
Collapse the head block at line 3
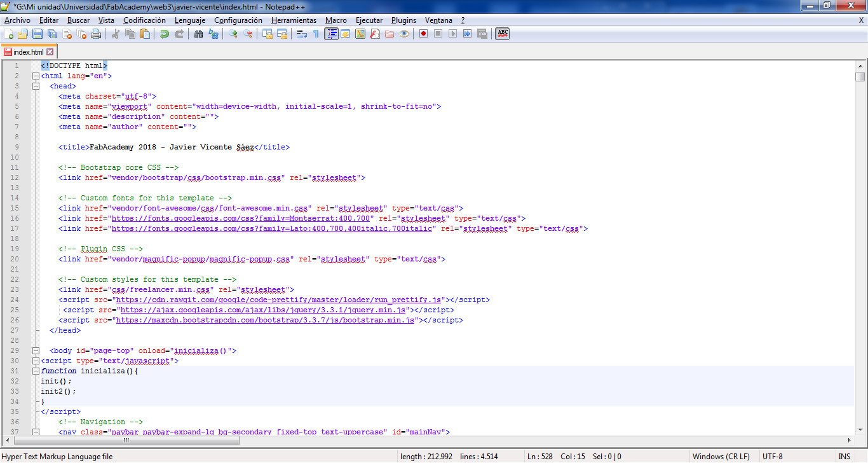click(x=36, y=86)
